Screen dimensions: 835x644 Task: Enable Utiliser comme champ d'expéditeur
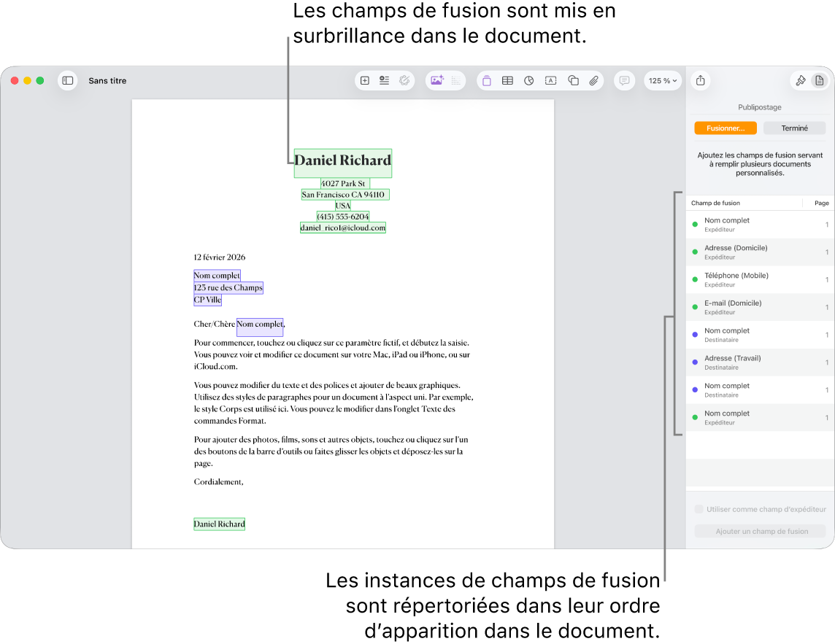click(x=699, y=509)
